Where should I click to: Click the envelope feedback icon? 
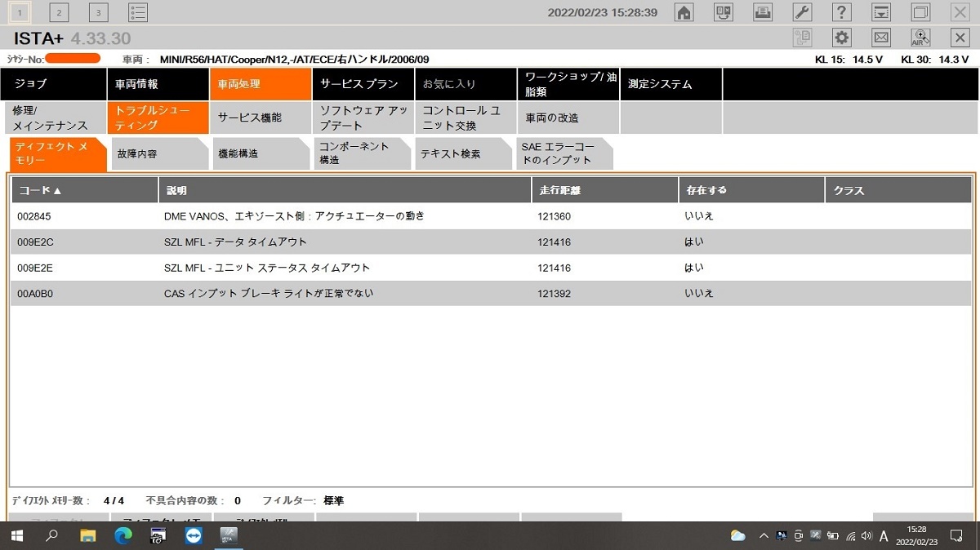pos(881,38)
